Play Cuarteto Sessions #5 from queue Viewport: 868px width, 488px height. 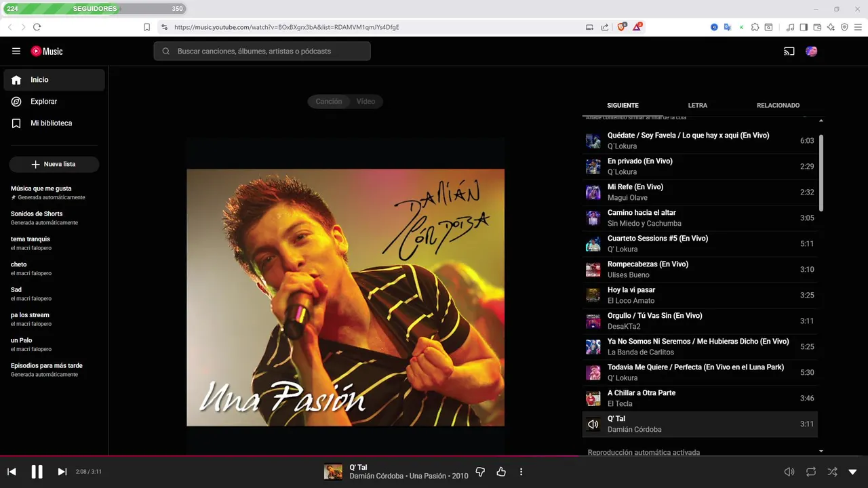(x=700, y=244)
